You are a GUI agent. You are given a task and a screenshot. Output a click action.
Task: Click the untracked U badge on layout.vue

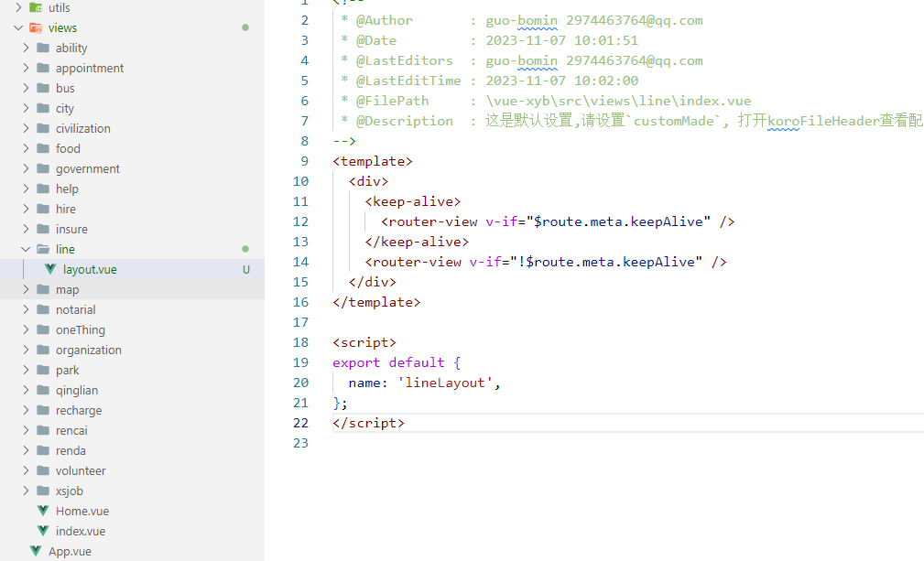[246, 270]
